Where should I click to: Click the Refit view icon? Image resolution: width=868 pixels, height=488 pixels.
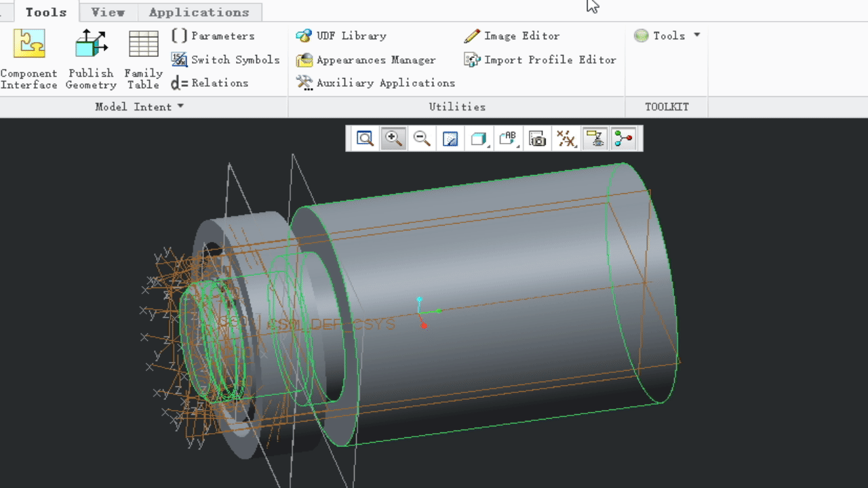[365, 139]
